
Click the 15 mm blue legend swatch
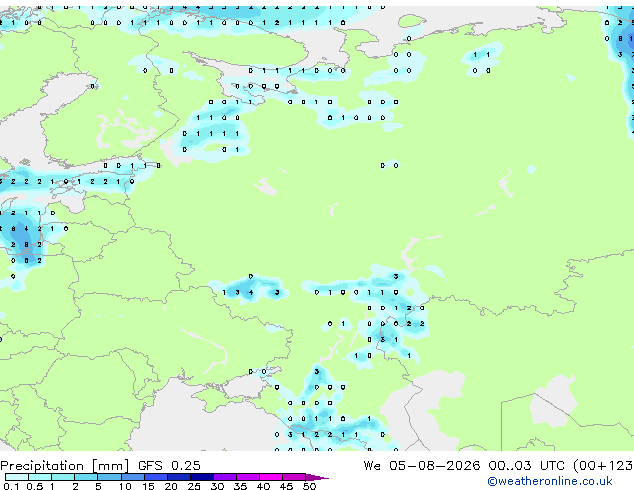click(x=155, y=477)
